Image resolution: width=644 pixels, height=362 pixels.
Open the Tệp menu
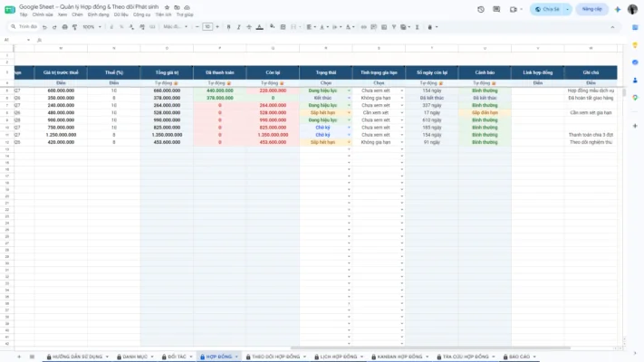click(x=24, y=14)
